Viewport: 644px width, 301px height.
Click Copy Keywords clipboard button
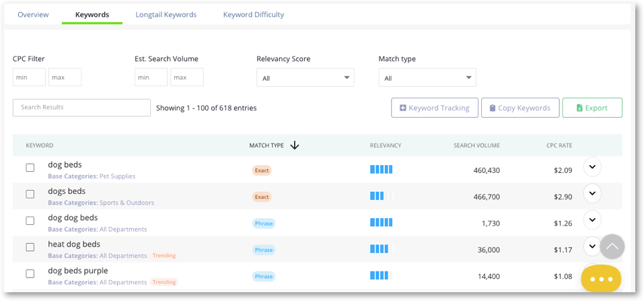pos(520,108)
